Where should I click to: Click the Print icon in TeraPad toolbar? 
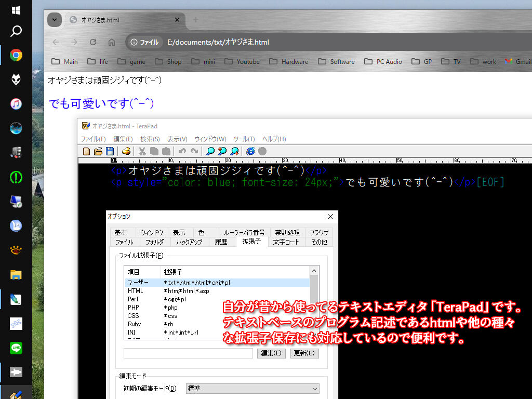(126, 151)
